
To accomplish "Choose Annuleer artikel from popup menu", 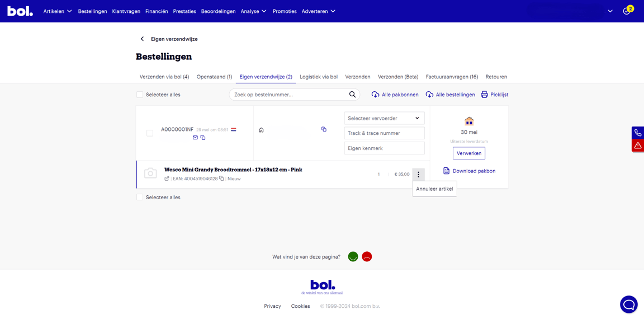I will [434, 189].
